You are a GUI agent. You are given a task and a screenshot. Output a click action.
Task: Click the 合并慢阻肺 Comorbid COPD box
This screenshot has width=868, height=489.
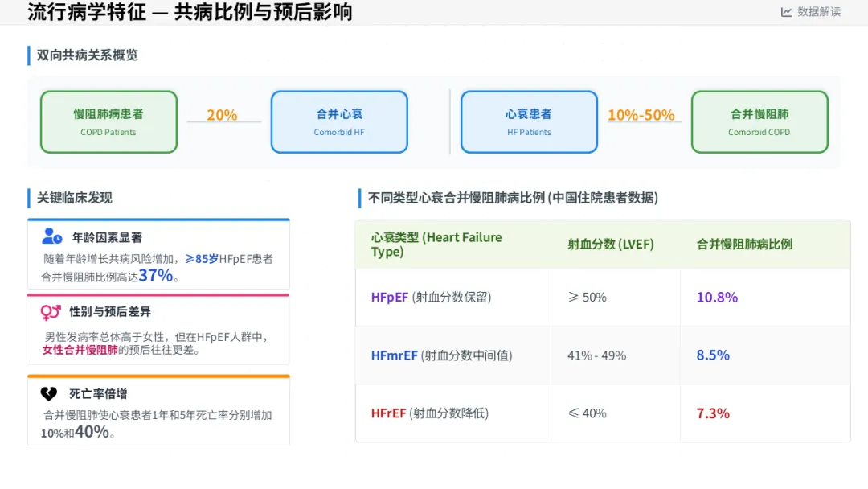(x=759, y=121)
